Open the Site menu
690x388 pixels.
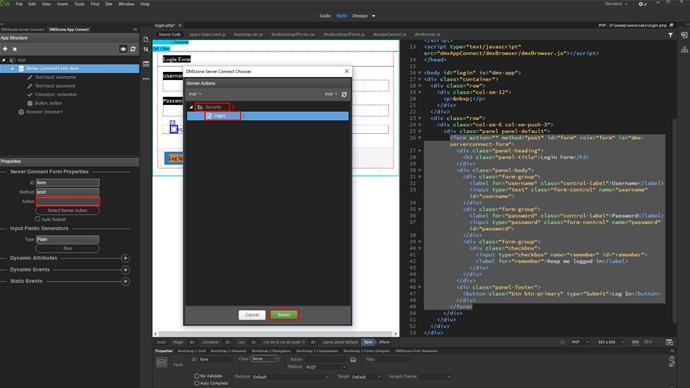click(109, 4)
